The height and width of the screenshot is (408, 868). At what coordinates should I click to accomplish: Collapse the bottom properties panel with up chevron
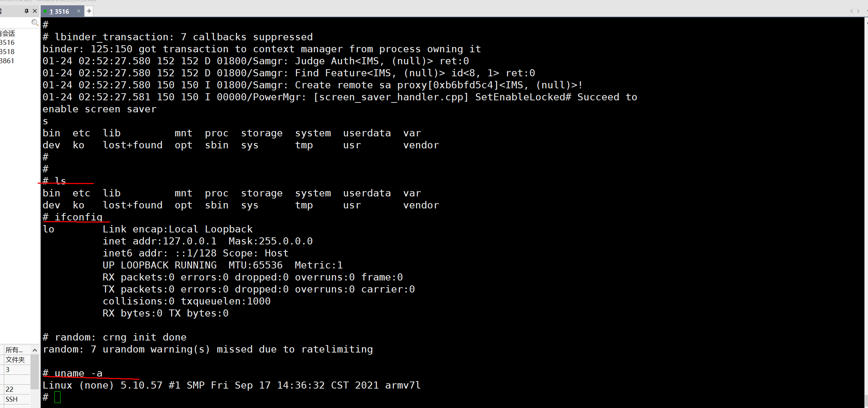tap(34, 350)
